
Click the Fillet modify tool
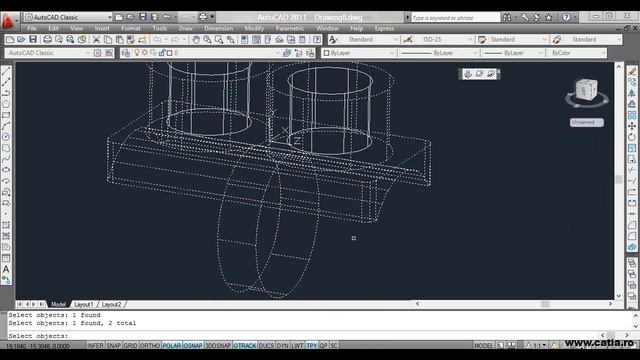[632, 236]
